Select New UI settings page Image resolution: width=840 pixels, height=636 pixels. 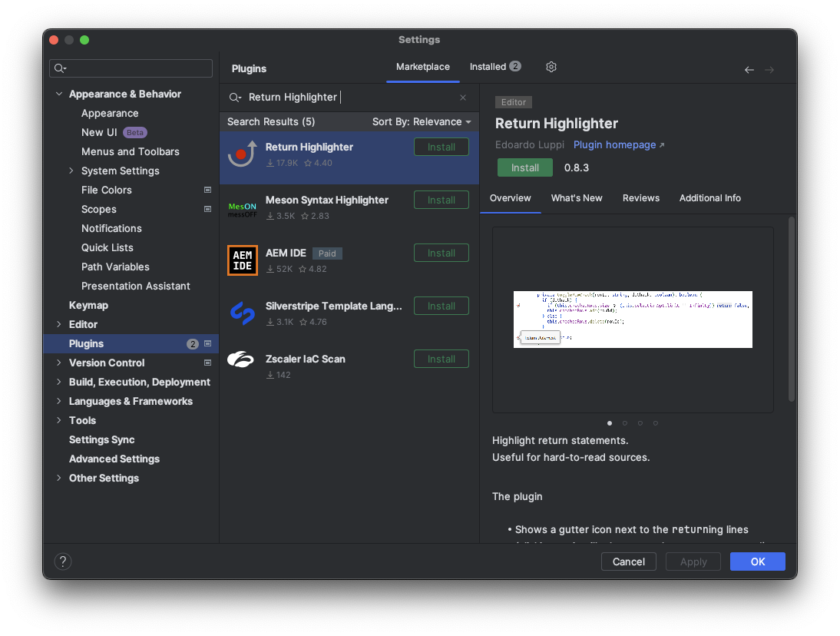coord(99,132)
